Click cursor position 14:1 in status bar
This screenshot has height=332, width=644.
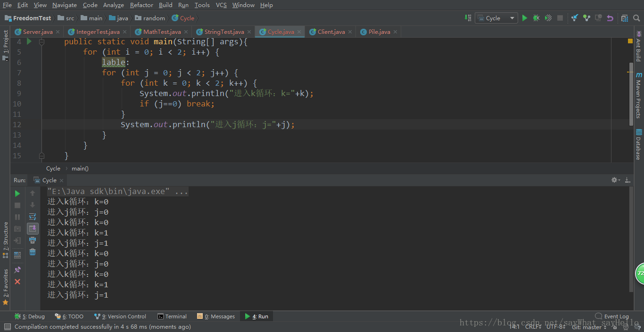(514, 327)
